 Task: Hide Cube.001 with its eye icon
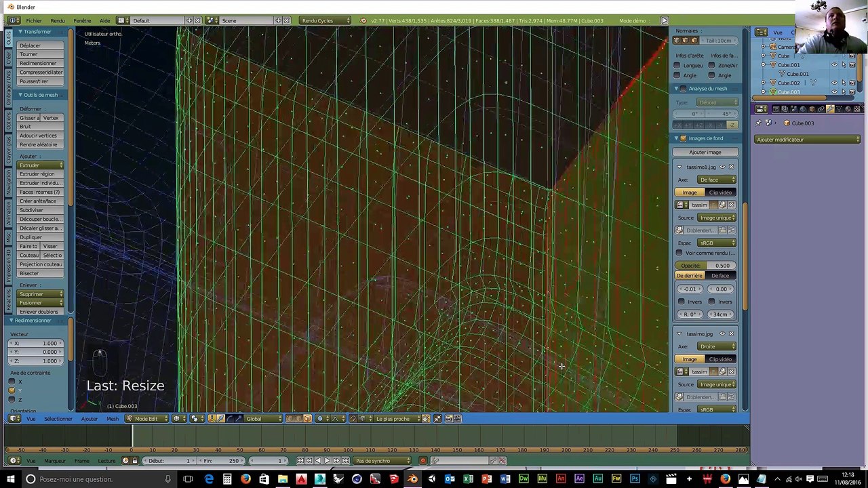(x=835, y=65)
